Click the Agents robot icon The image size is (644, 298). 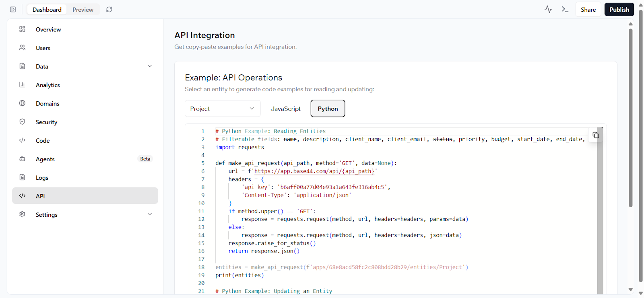click(x=22, y=158)
